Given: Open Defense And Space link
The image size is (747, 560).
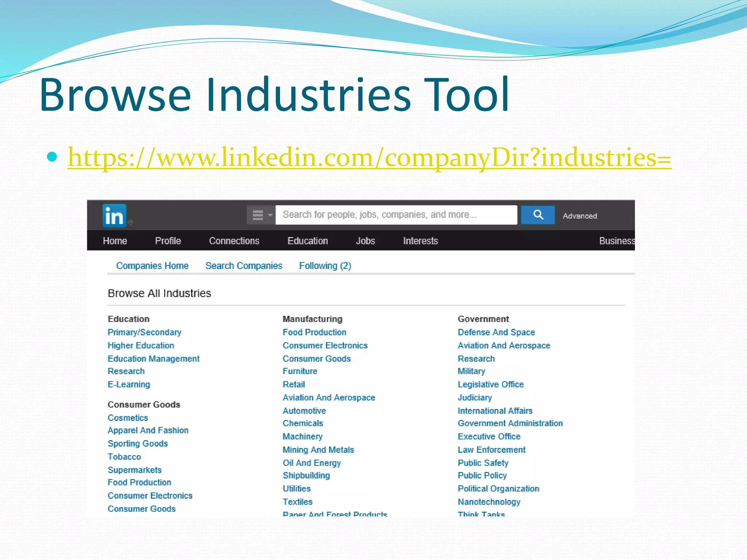Looking at the screenshot, I should (x=496, y=332).
